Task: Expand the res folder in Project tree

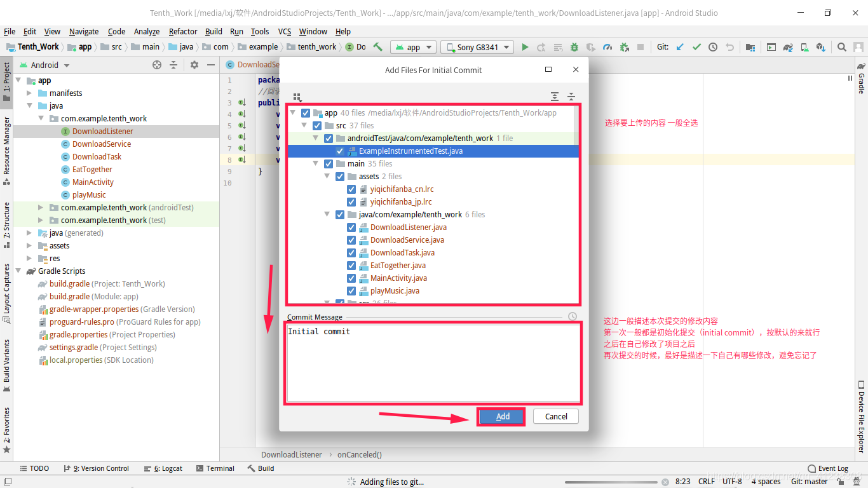Action: pos(29,259)
